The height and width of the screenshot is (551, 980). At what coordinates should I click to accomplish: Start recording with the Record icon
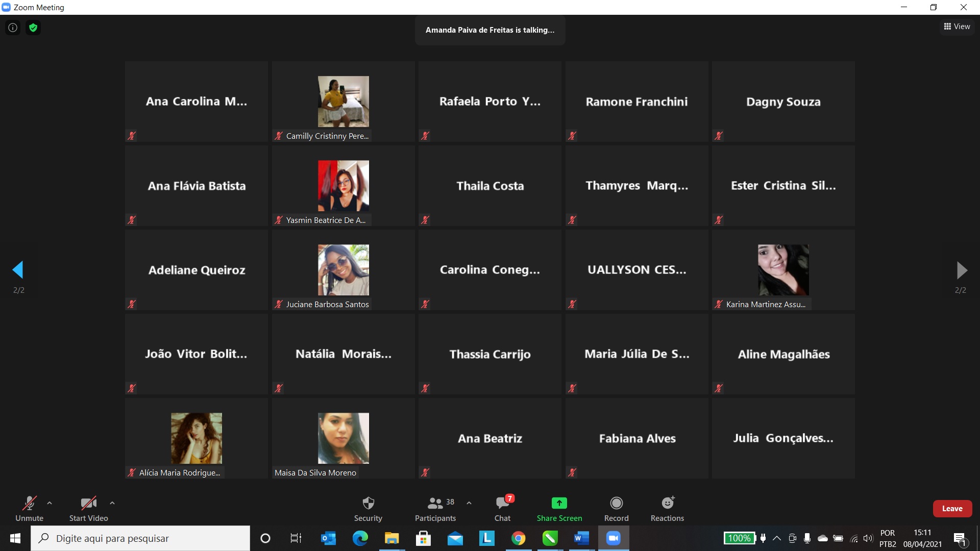[616, 504]
